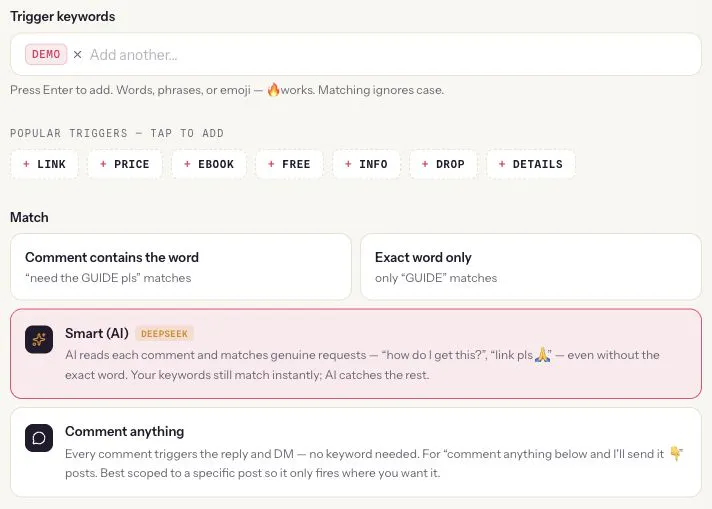Viewport: 712px width, 509px height.
Task: Choose the Comment anything match option
Action: point(356,452)
